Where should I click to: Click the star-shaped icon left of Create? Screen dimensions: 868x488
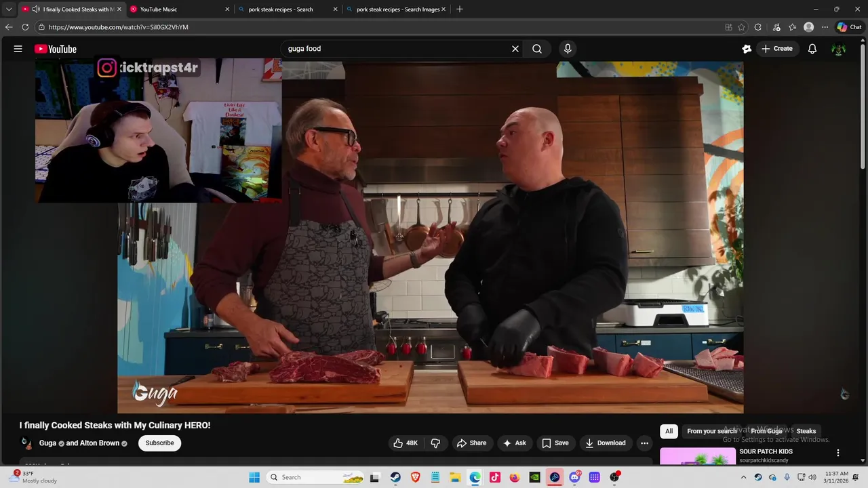pyautogui.click(x=747, y=49)
